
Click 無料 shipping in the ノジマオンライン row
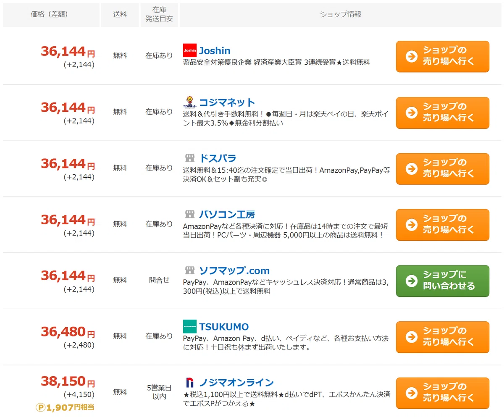[x=120, y=392]
